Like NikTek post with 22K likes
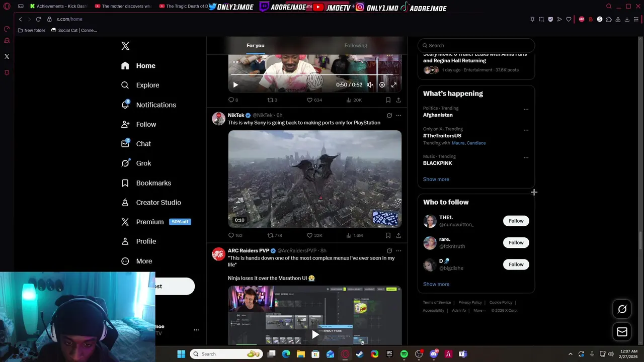644x362 pixels. tap(314, 235)
